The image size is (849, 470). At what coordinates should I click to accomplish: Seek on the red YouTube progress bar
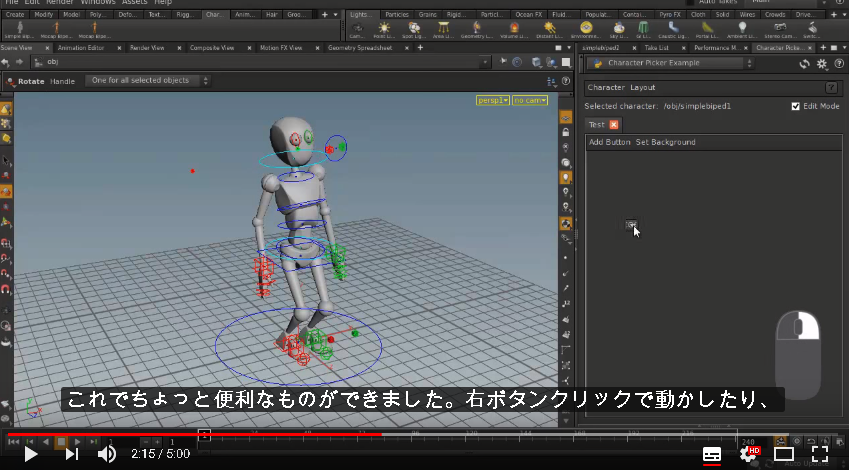pos(195,434)
